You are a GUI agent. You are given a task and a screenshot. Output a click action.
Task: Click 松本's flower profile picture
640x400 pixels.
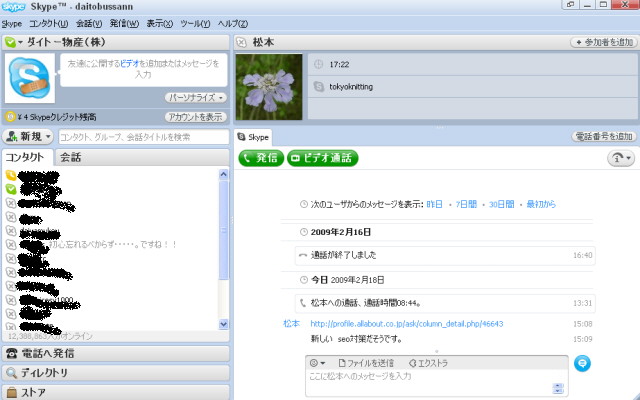pos(269,87)
